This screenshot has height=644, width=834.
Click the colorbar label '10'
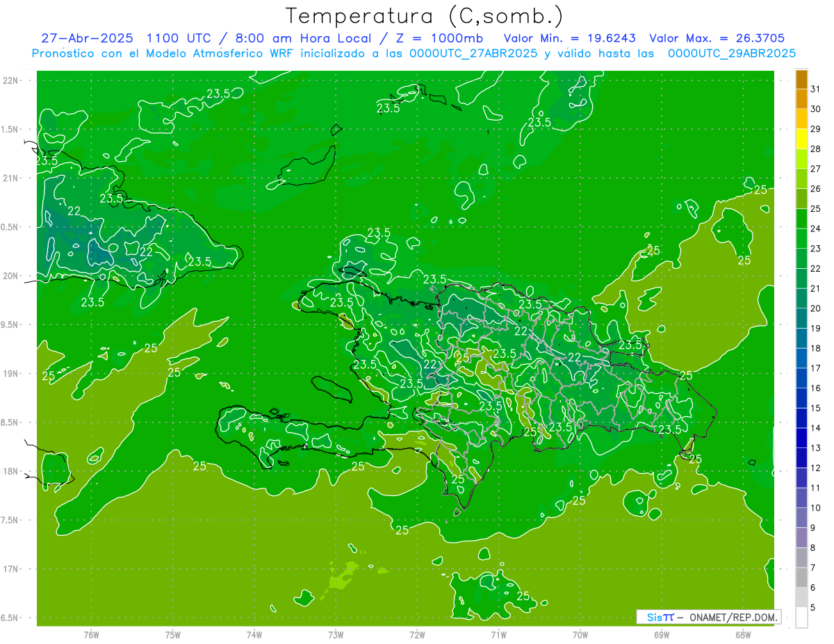(816, 508)
